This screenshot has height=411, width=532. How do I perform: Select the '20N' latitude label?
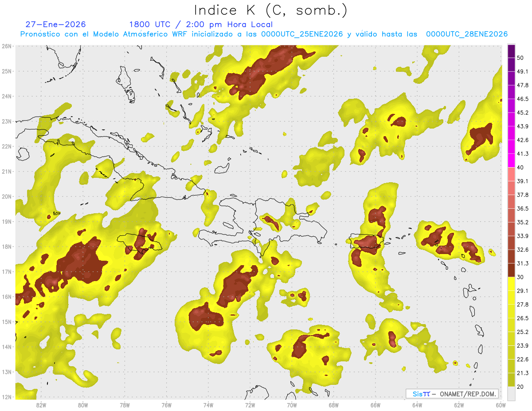(7, 196)
